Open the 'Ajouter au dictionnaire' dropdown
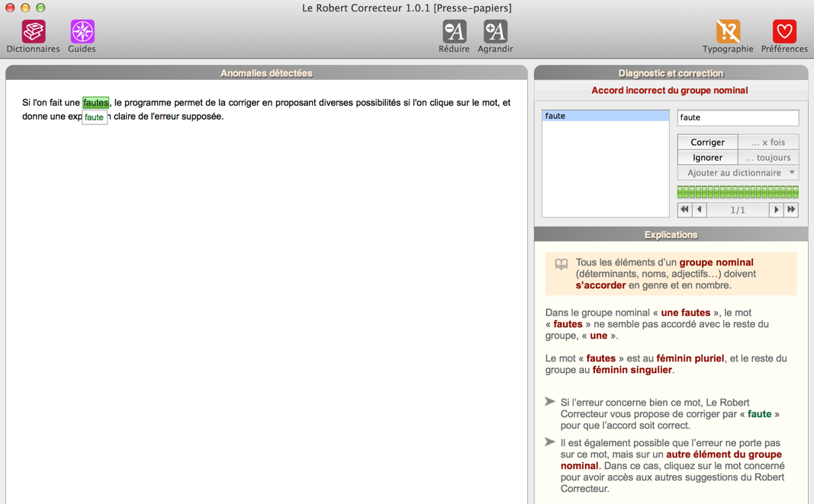Image resolution: width=814 pixels, height=504 pixels. pos(738,173)
